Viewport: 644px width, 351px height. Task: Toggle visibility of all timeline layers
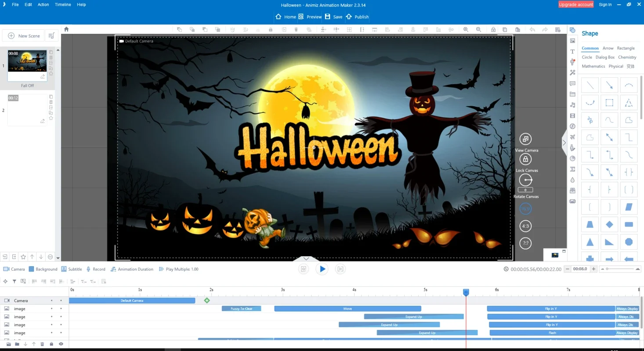(61, 344)
